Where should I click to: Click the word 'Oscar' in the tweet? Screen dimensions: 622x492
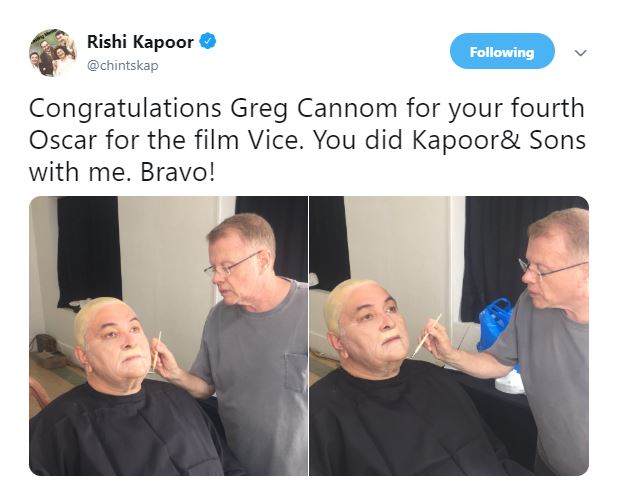coord(63,140)
